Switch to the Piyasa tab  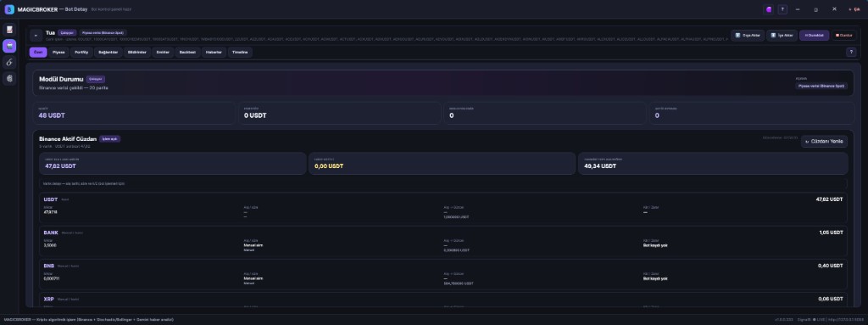coord(58,52)
